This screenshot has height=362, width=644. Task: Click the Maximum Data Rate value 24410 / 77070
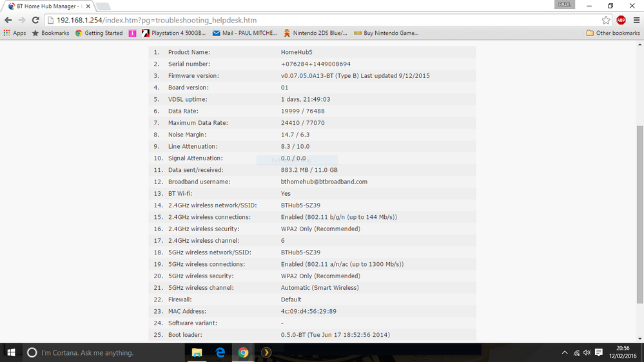tap(303, 123)
